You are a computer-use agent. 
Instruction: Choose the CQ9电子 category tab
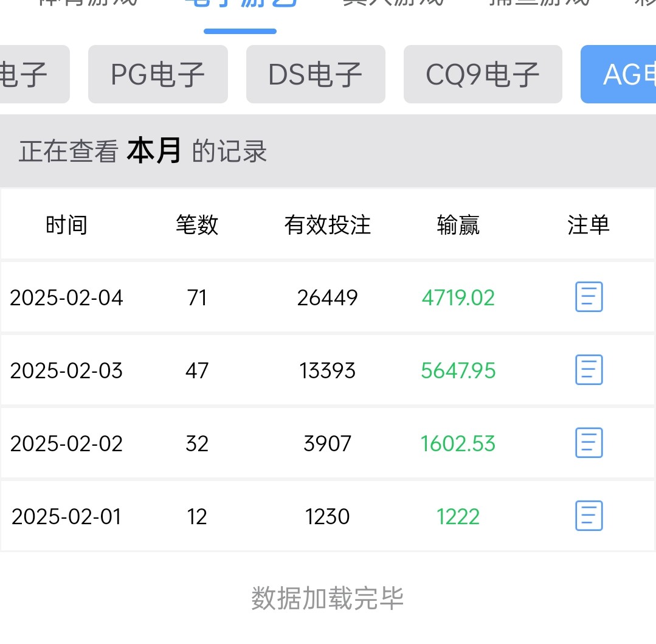tap(482, 74)
